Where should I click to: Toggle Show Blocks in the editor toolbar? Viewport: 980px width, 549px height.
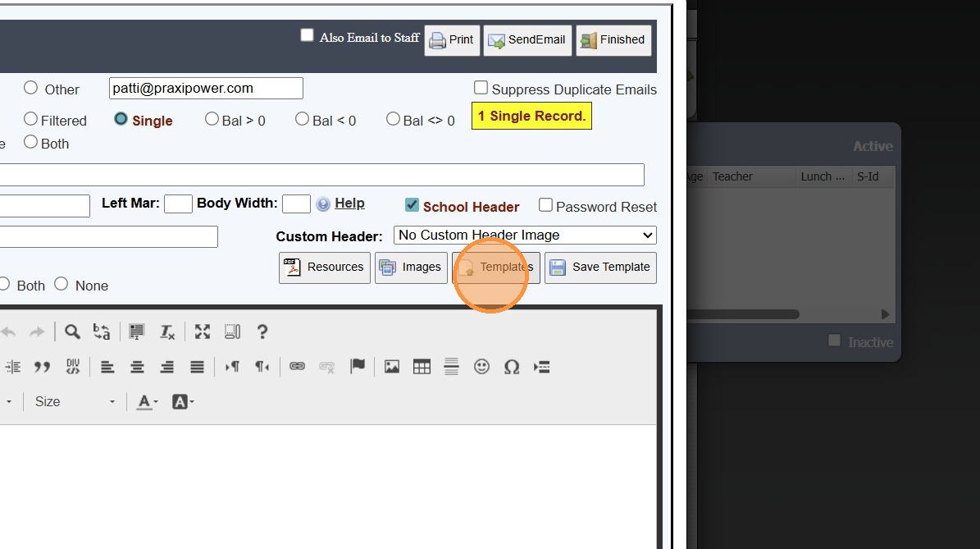[232, 332]
